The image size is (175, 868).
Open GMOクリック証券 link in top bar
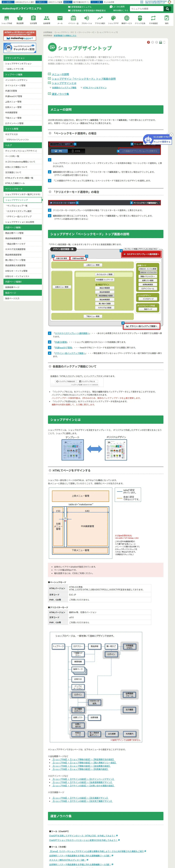tap(55, 2)
